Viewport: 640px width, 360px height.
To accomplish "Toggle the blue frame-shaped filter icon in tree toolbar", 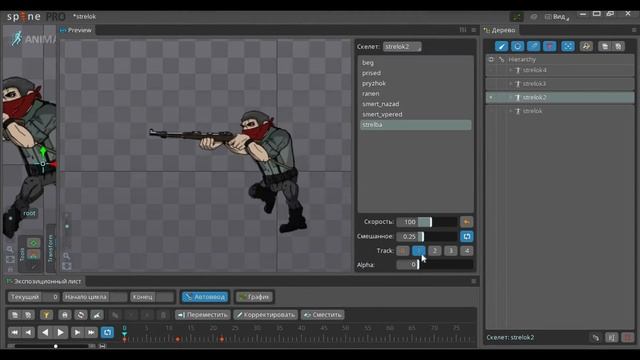I will [568, 46].
